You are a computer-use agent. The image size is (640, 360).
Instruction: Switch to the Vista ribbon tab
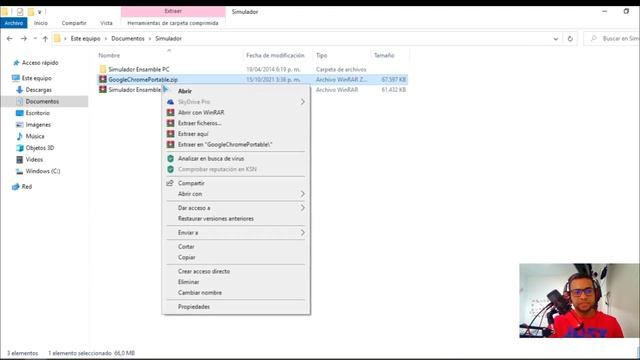point(106,23)
